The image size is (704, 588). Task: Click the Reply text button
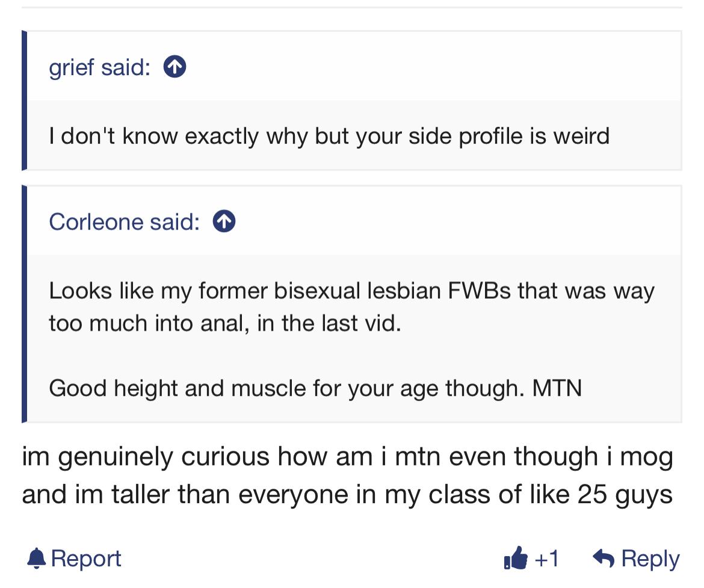tap(650, 559)
